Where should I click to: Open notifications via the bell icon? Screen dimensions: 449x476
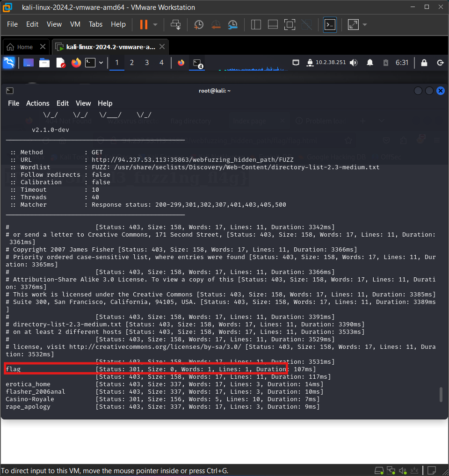click(x=369, y=62)
